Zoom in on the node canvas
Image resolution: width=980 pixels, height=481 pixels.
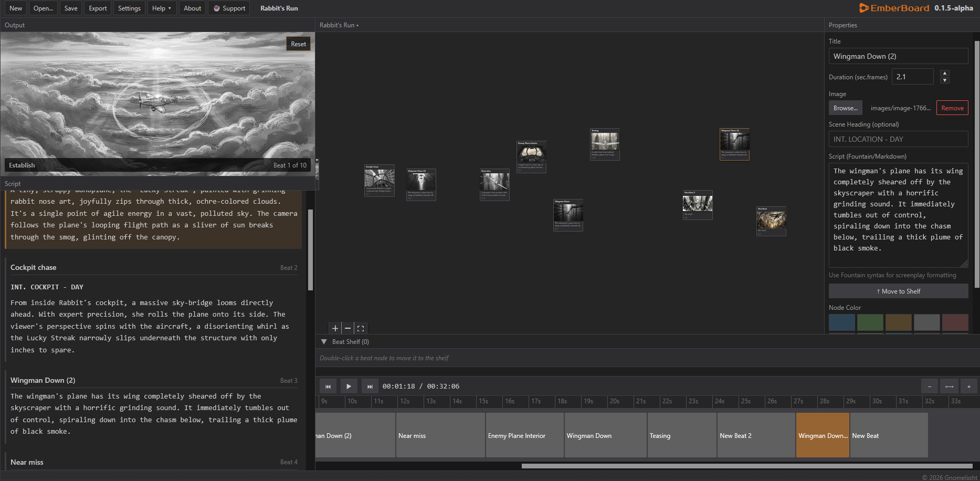click(335, 329)
